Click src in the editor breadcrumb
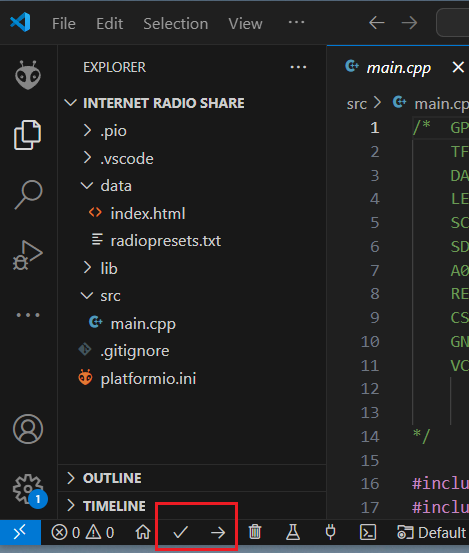Image resolution: width=469 pixels, height=553 pixels. pyautogui.click(x=357, y=104)
